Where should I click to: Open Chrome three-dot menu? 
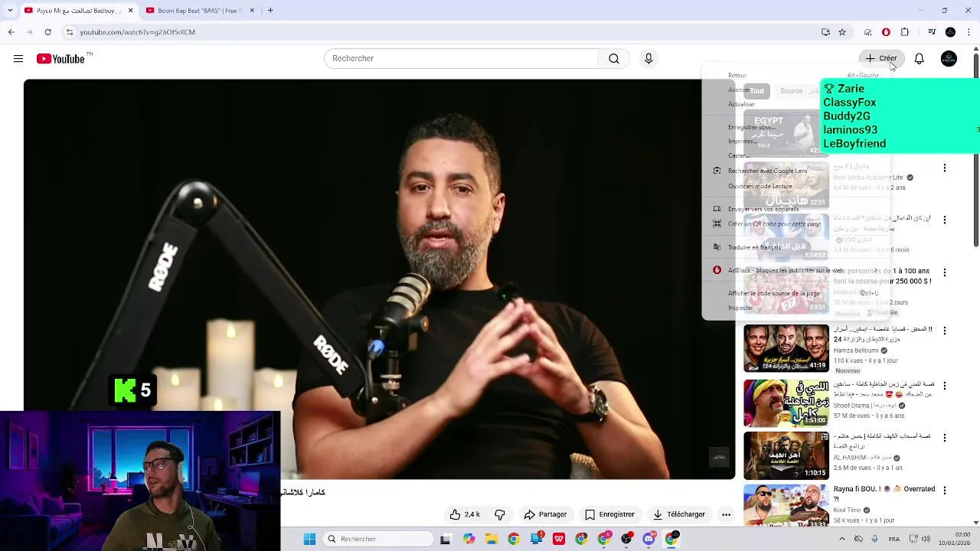969,32
